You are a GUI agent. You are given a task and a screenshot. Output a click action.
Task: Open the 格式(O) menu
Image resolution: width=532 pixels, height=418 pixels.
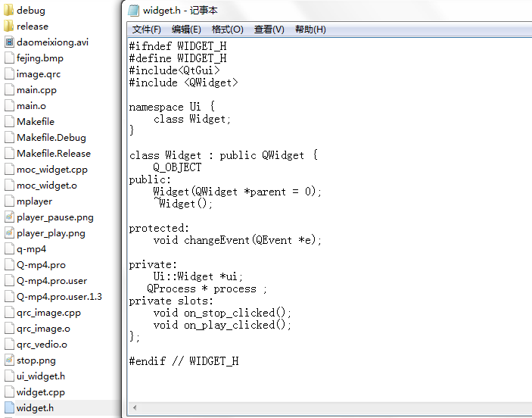pyautogui.click(x=227, y=30)
